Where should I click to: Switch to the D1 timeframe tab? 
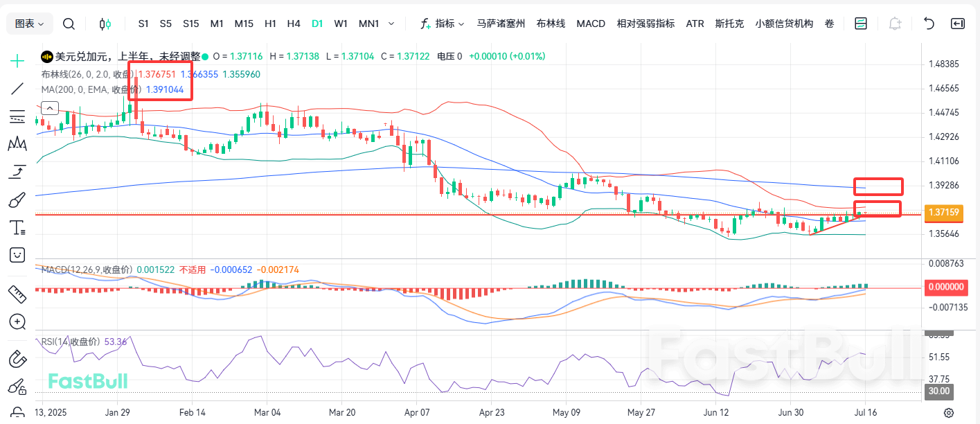click(x=317, y=23)
